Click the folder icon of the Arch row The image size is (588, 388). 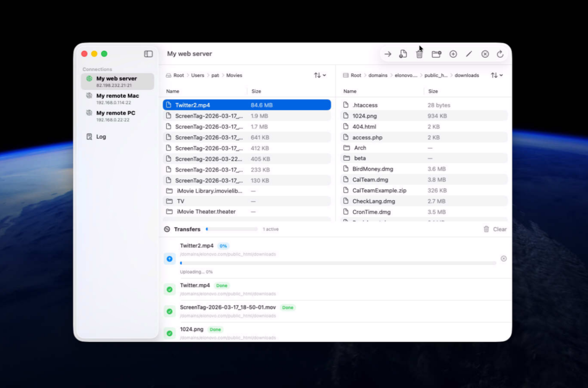(x=346, y=148)
